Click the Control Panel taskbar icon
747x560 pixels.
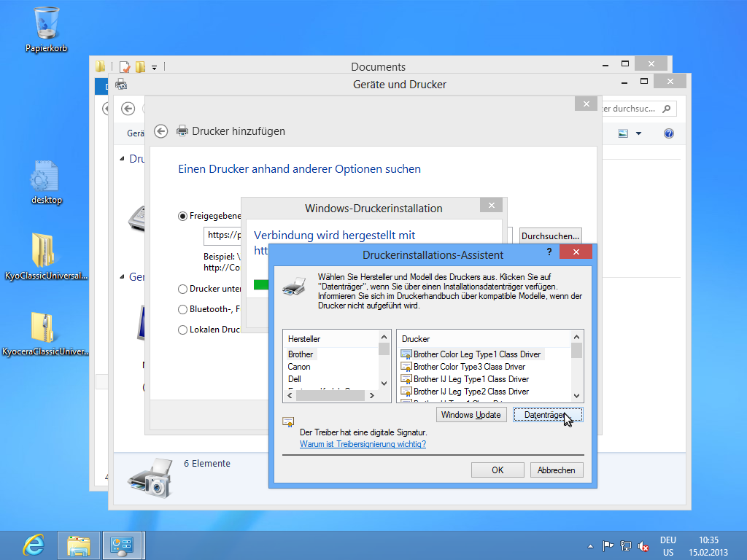[122, 545]
